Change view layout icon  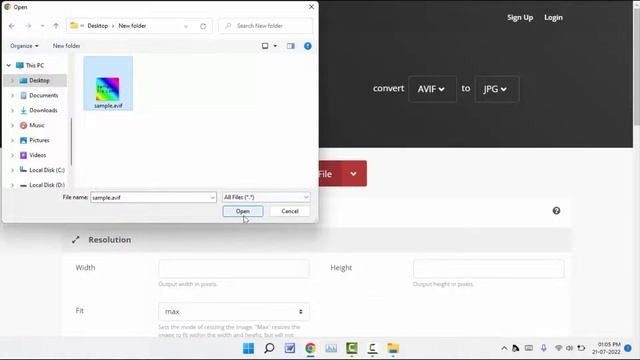[x=265, y=46]
